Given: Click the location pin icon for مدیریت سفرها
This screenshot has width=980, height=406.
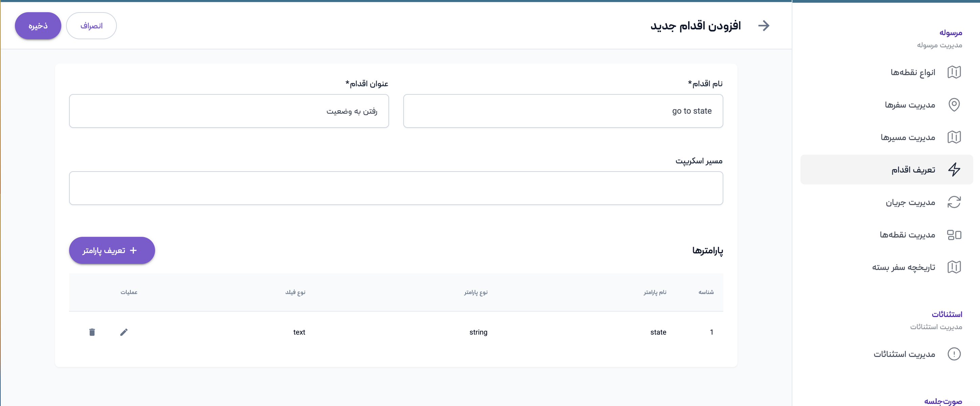Looking at the screenshot, I should [954, 105].
